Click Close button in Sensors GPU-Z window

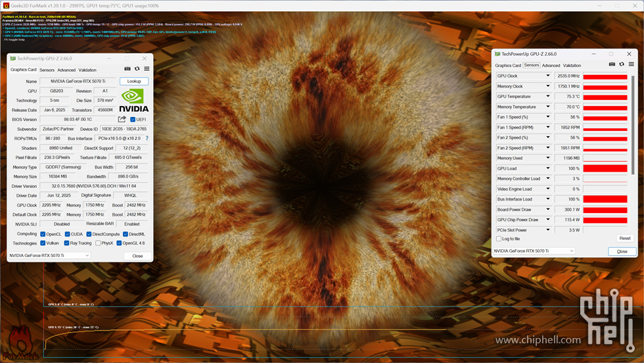pos(622,251)
